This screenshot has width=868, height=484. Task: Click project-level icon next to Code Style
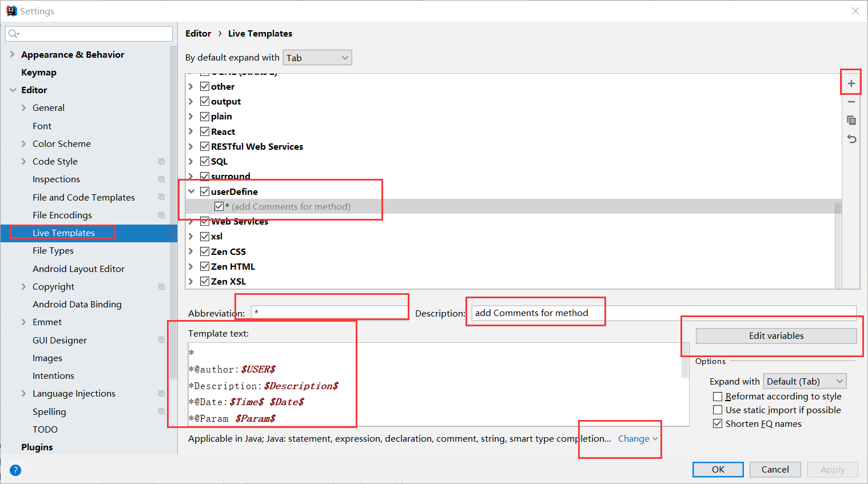161,162
